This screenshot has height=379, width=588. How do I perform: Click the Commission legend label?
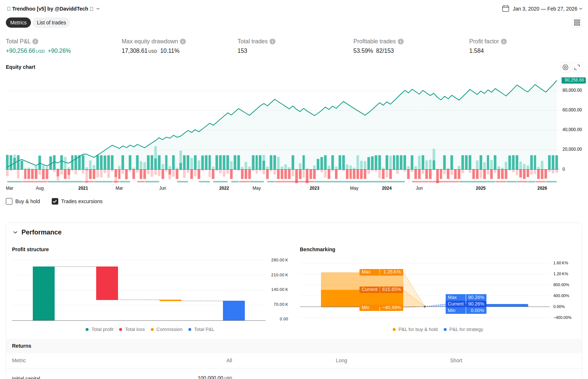point(169,329)
